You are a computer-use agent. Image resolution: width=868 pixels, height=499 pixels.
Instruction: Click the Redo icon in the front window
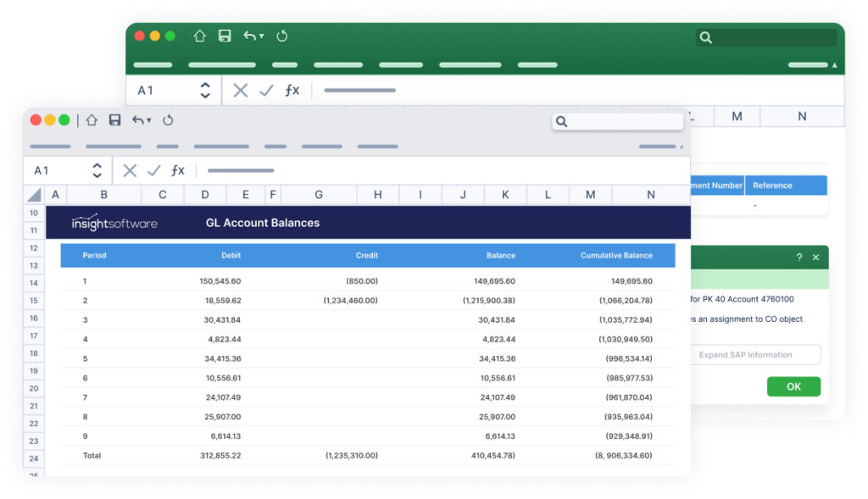168,120
